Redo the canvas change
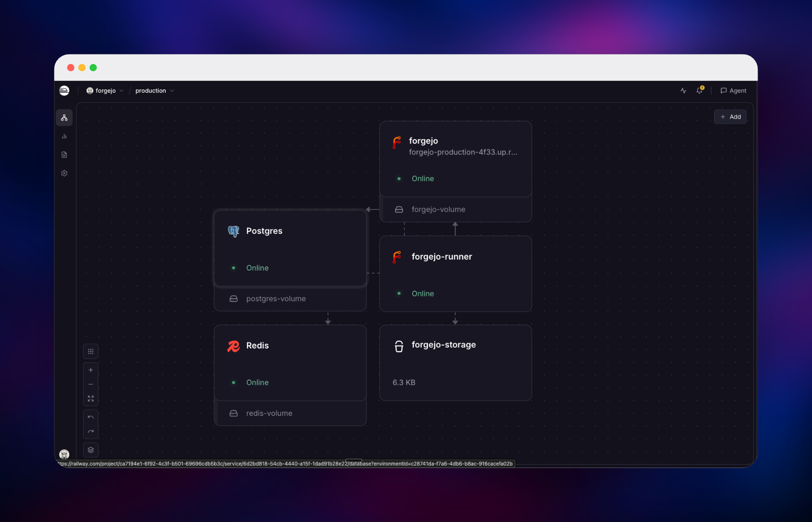The image size is (812, 522). pos(91,432)
